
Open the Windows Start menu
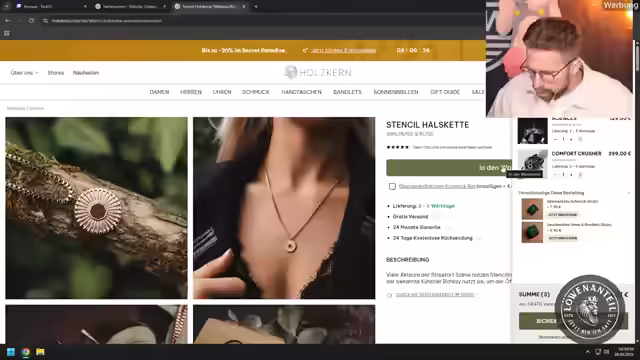click(x=11, y=352)
